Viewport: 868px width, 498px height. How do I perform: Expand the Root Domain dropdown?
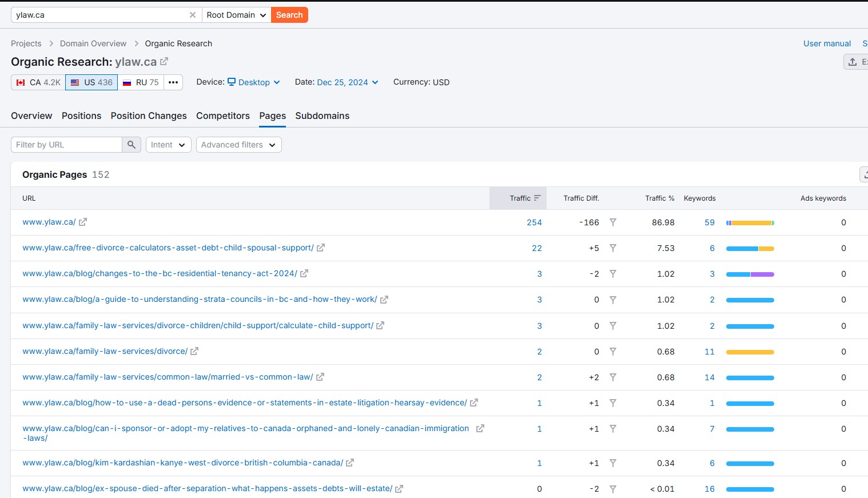tap(236, 15)
